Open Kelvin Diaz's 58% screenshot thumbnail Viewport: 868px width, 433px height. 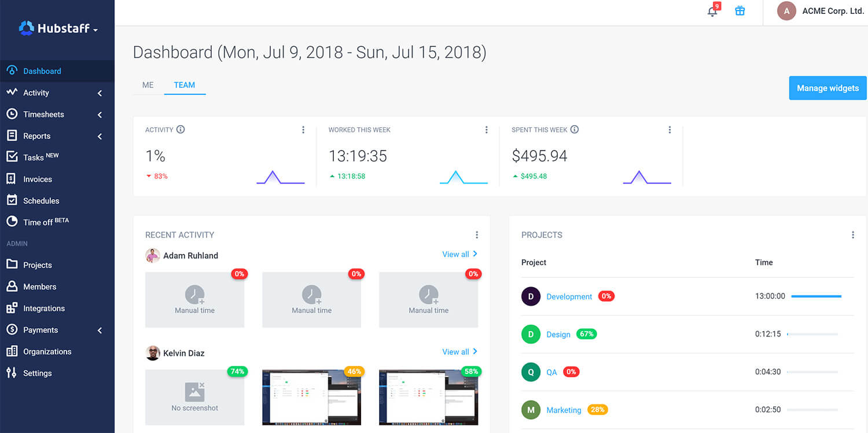428,397
